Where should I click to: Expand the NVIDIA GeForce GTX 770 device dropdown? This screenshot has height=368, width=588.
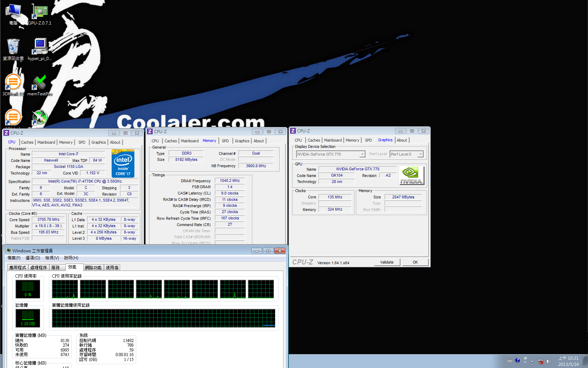362,154
